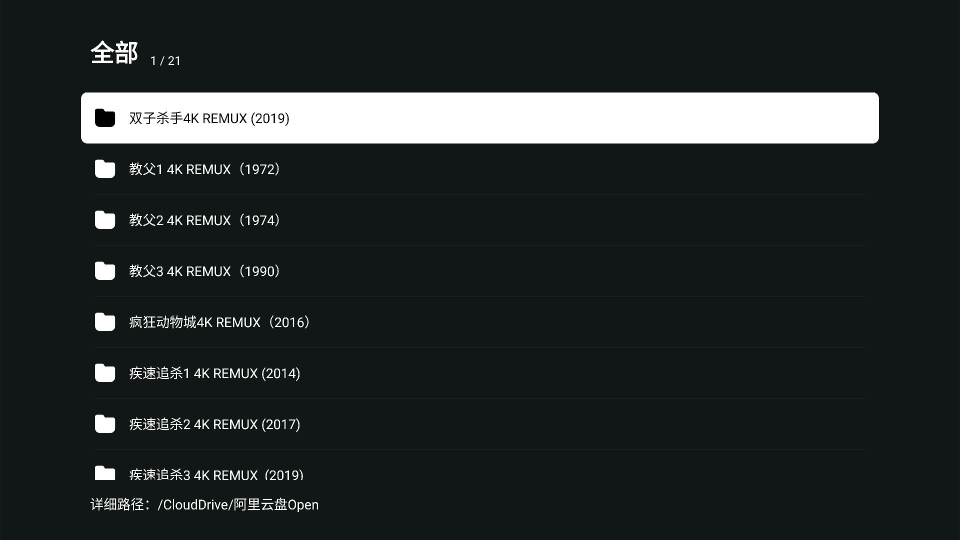Screen dimensions: 960x540
Task: Click folder icon beside 疾速追杀2 4K REMUX
Action: 105,424
